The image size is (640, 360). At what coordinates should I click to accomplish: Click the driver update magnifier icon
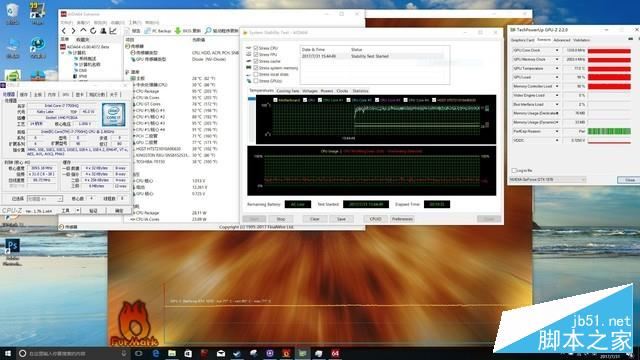click(x=208, y=31)
